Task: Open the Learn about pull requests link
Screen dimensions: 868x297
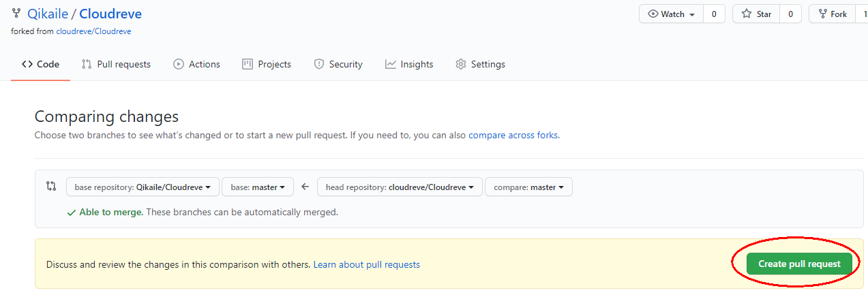Action: 366,264
